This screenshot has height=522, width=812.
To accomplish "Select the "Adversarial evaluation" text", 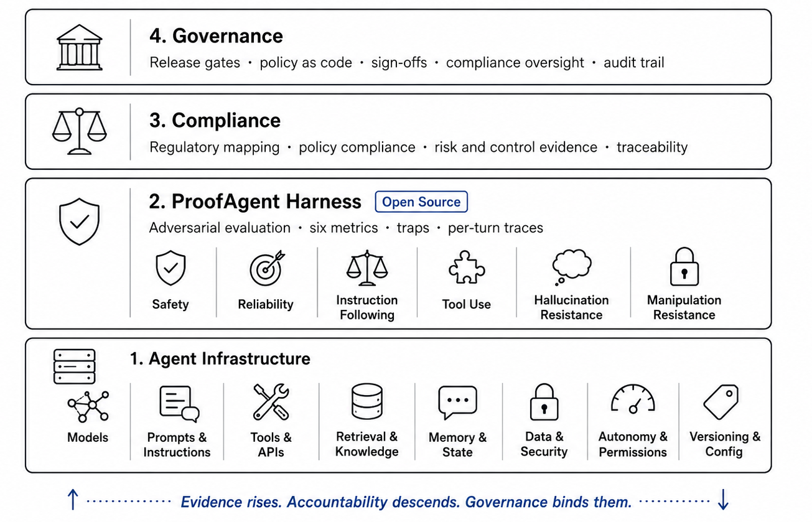I will tap(220, 228).
